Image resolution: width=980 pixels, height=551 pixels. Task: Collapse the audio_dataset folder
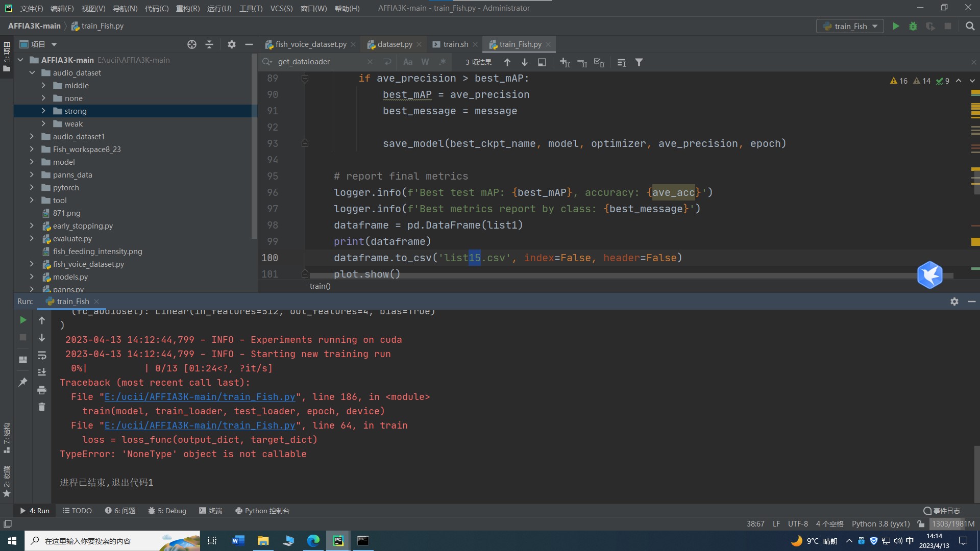[x=32, y=72]
